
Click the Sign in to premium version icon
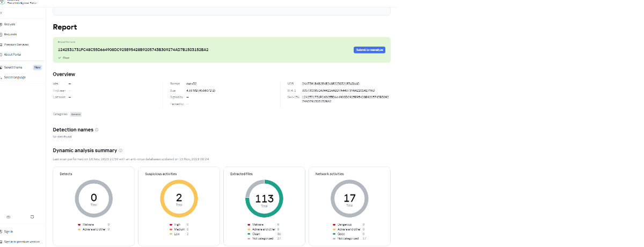tap(1, 242)
